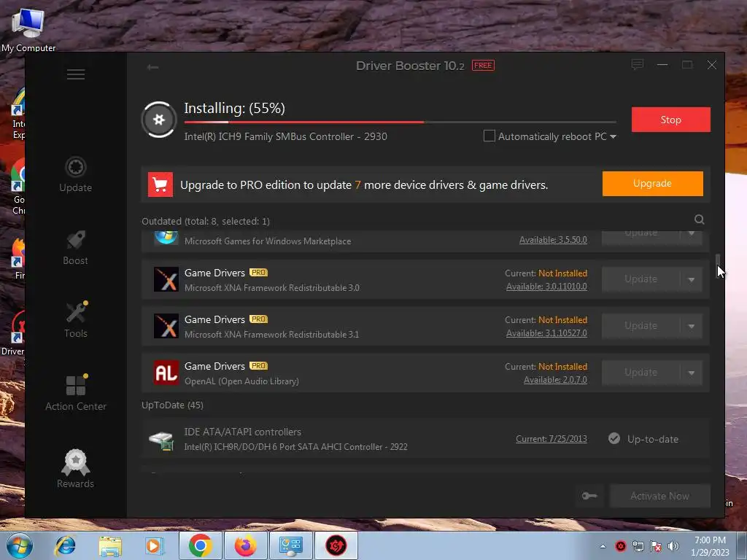Viewport: 747px width, 560px height.
Task: Open Available: 3.5.50.0 version link
Action: point(553,240)
